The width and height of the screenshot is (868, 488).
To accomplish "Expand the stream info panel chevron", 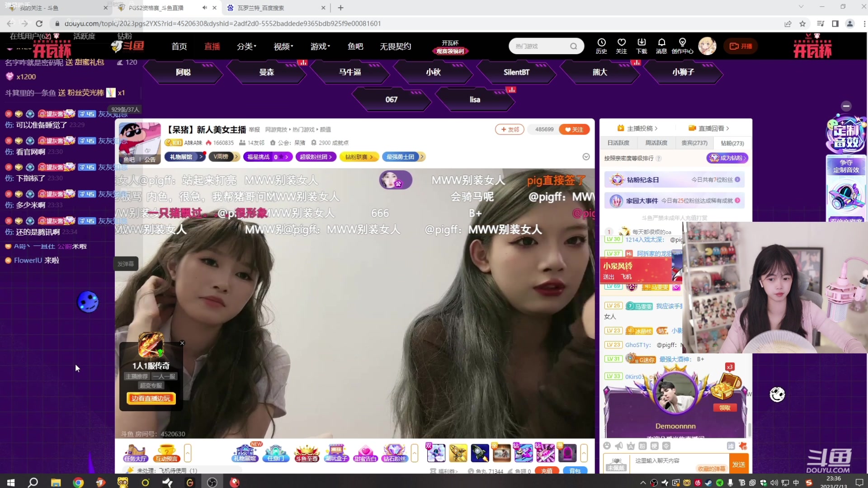I will tap(586, 156).
